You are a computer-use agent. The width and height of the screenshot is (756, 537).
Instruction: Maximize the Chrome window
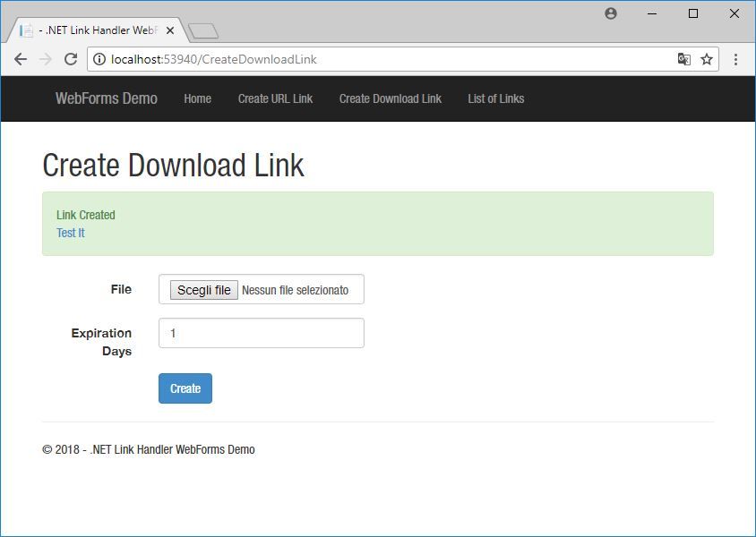click(692, 13)
